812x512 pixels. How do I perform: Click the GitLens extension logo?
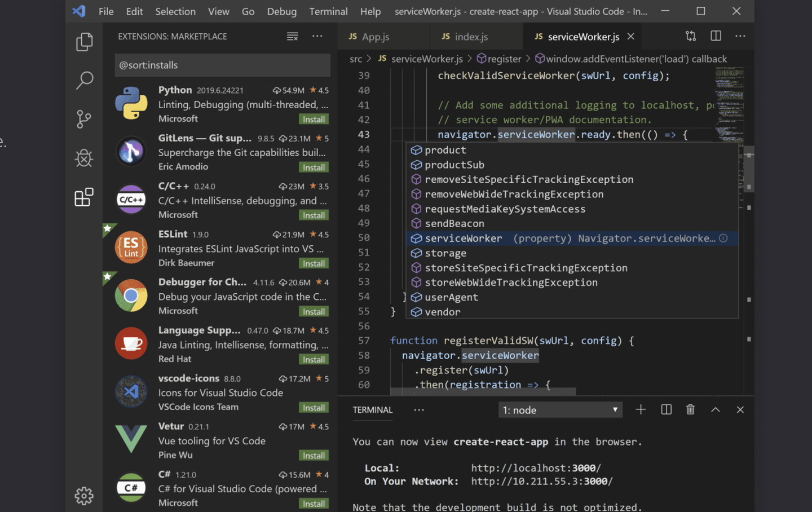coord(131,151)
